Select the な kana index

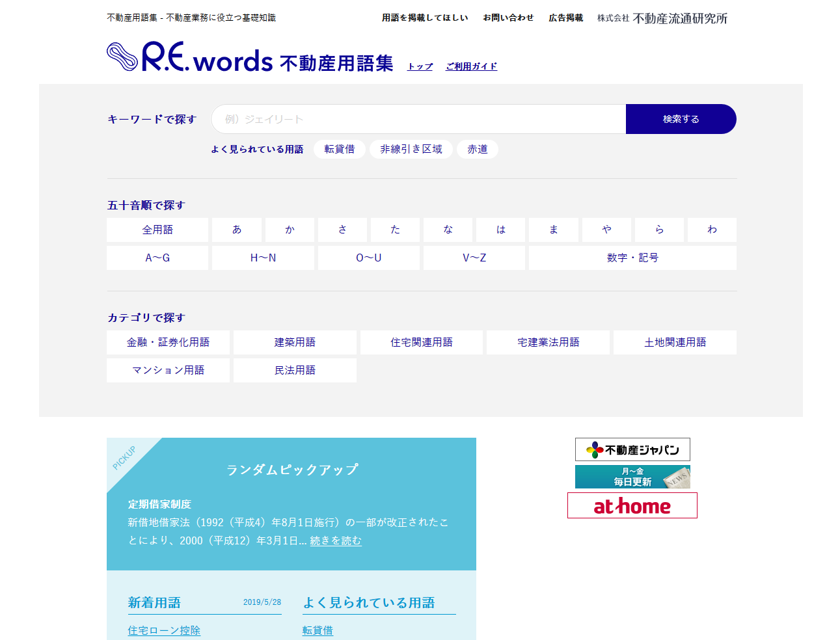tap(448, 230)
